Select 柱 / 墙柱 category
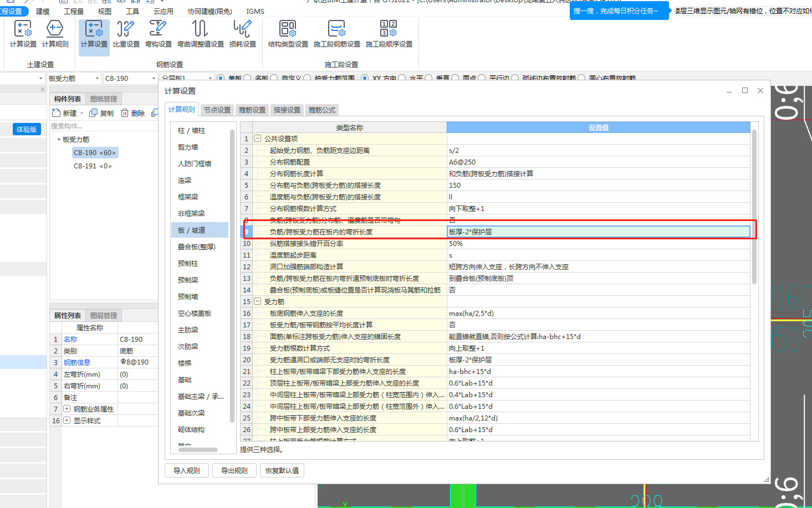Screen dimensions: 812x508 click(191, 131)
